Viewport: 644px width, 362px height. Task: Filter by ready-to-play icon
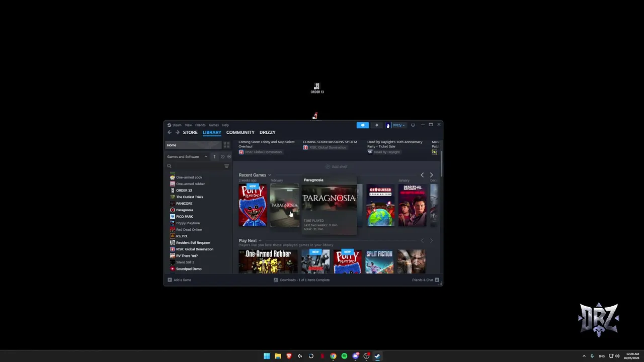tap(229, 156)
